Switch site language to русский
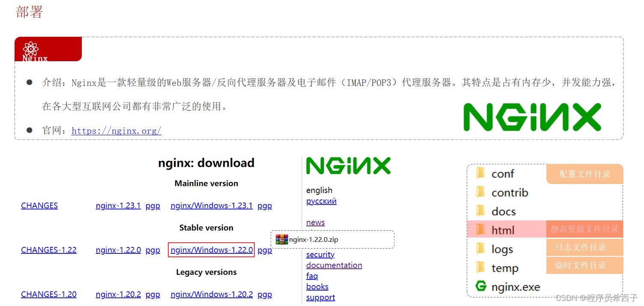This screenshot has width=644, height=306. pyautogui.click(x=321, y=201)
